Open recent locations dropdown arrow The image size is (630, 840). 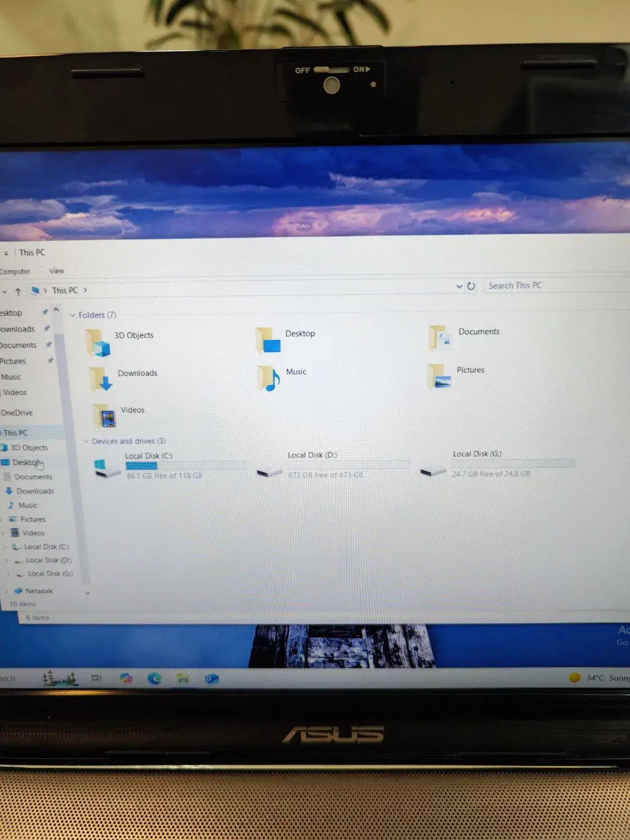[x=4, y=292]
